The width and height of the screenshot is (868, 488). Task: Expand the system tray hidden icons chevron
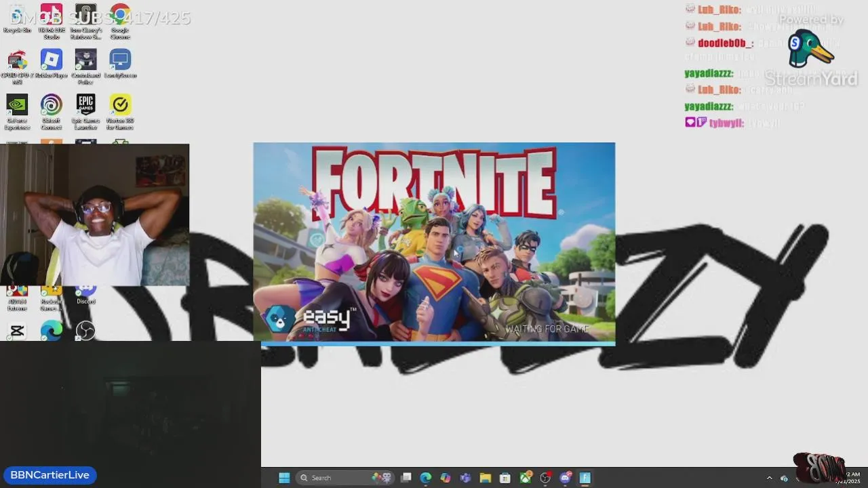point(769,478)
